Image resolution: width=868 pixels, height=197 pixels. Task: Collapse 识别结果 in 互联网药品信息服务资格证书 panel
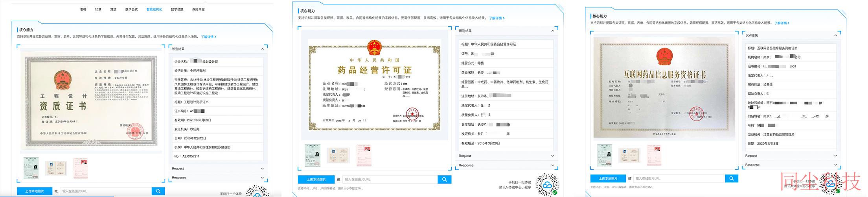click(836, 35)
